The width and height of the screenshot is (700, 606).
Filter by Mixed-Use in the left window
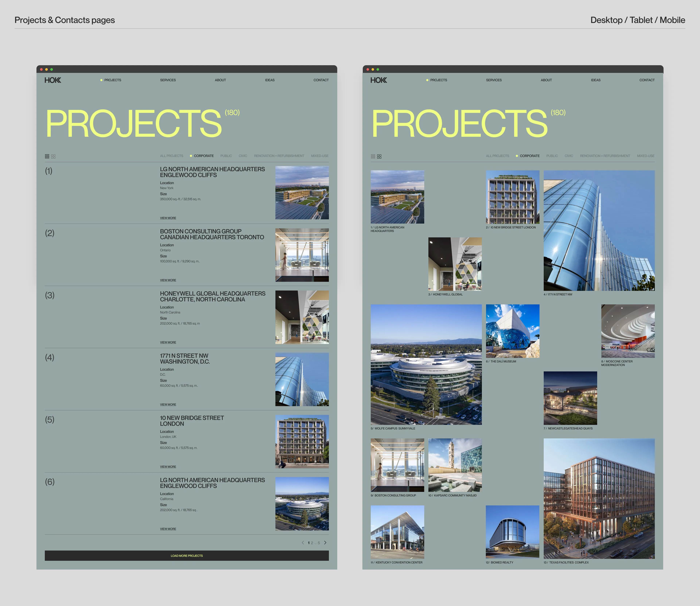(320, 156)
